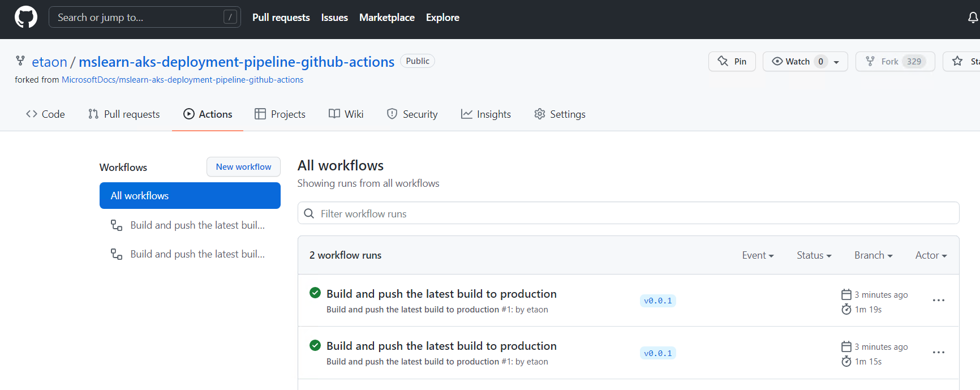This screenshot has height=390, width=980.
Task: Click the New workflow button
Action: (x=243, y=167)
